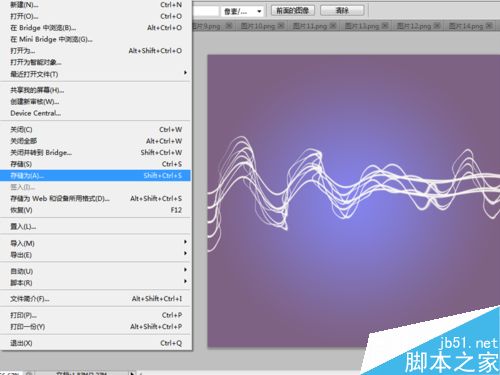Choose 打开为智能对象 menu entry
This screenshot has height=375, width=500.
[96, 62]
